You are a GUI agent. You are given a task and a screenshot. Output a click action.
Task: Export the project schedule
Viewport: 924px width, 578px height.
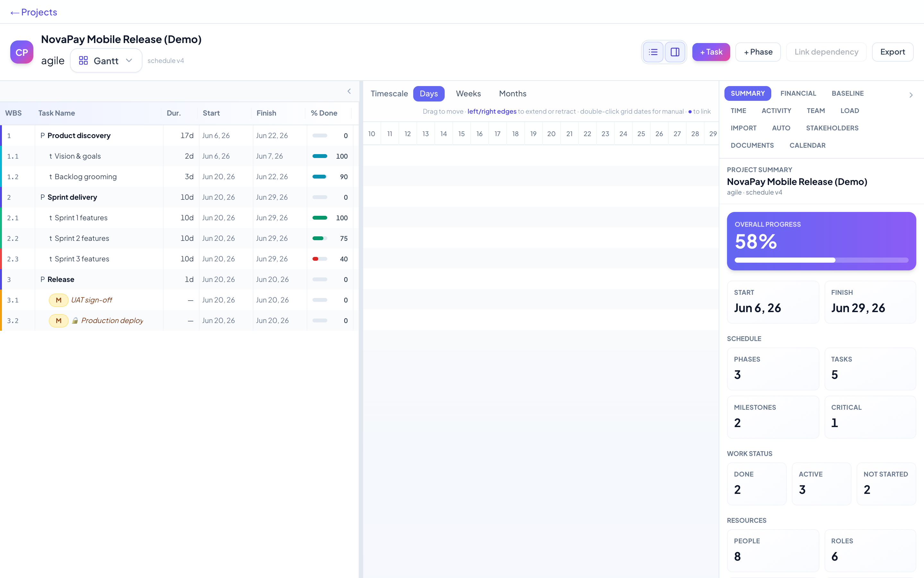pyautogui.click(x=892, y=52)
